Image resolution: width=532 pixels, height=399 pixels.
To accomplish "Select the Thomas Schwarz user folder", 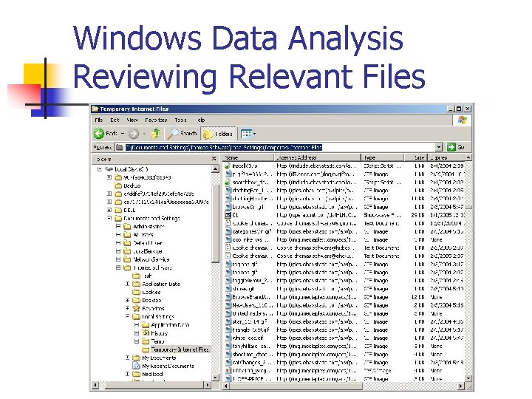I will coord(148,267).
